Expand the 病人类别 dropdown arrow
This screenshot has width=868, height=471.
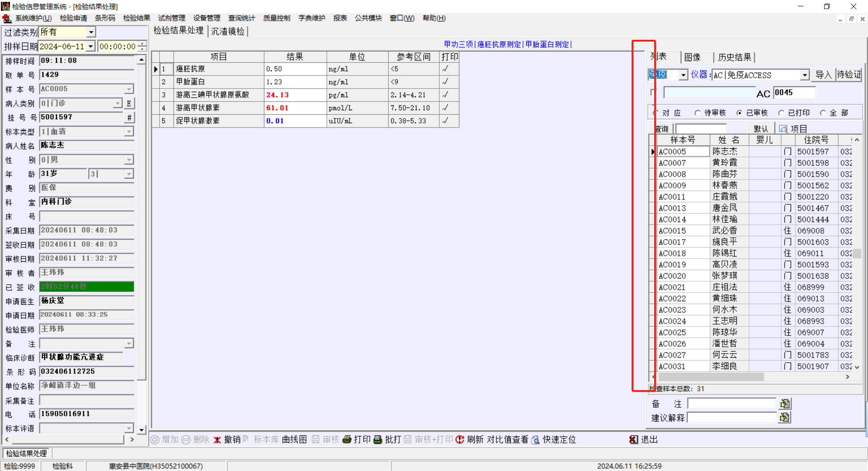pyautogui.click(x=118, y=104)
